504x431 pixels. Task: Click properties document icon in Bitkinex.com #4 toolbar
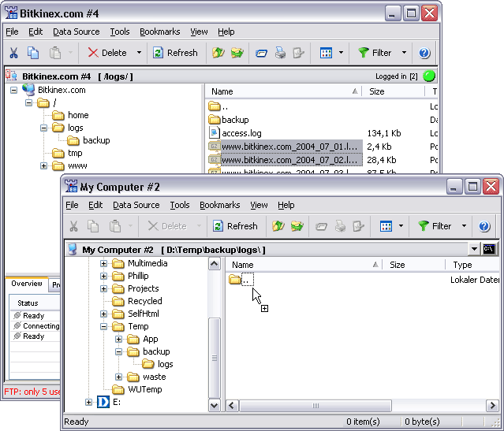click(x=299, y=53)
